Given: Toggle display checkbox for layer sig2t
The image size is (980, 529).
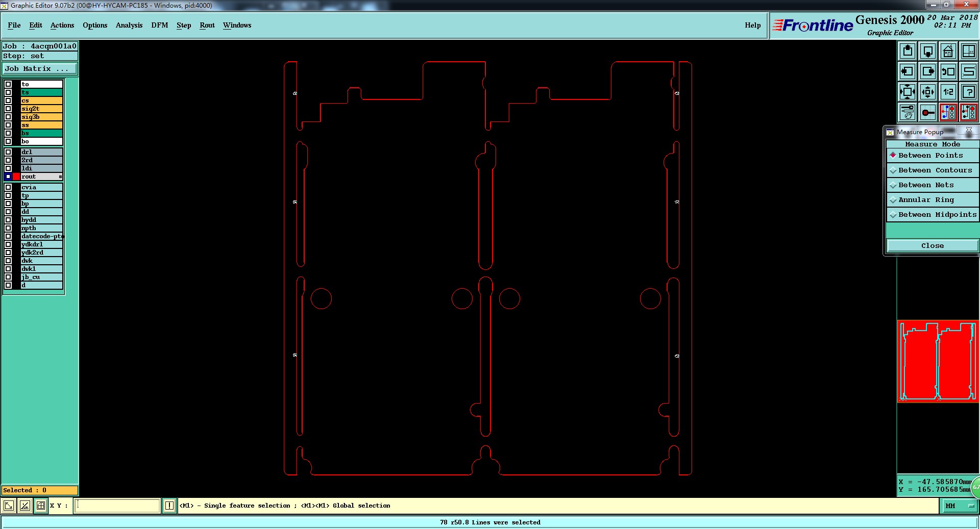Looking at the screenshot, I should click(x=8, y=109).
